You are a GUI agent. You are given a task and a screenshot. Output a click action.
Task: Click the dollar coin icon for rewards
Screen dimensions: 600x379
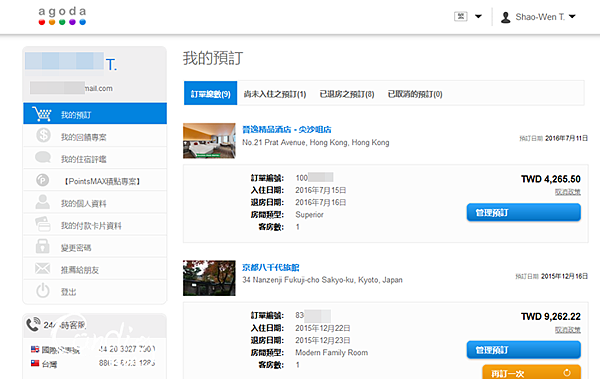coord(43,135)
